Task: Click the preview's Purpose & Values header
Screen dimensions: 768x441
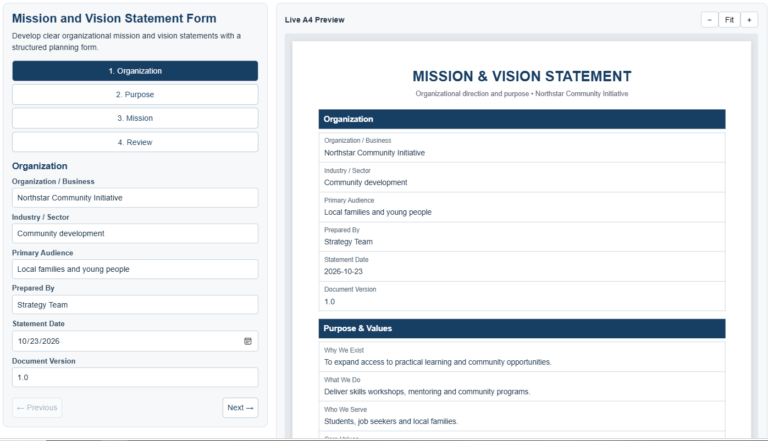Action: coord(522,328)
